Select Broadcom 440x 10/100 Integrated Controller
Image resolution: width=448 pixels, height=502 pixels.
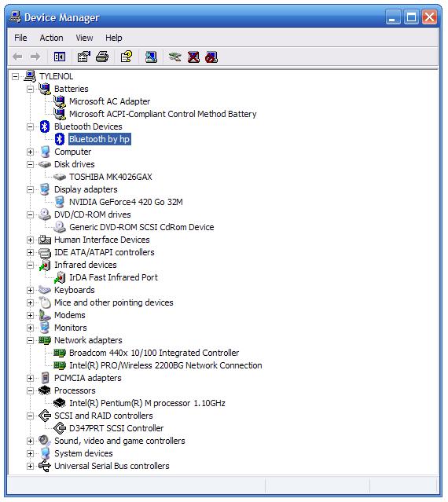[x=154, y=353]
